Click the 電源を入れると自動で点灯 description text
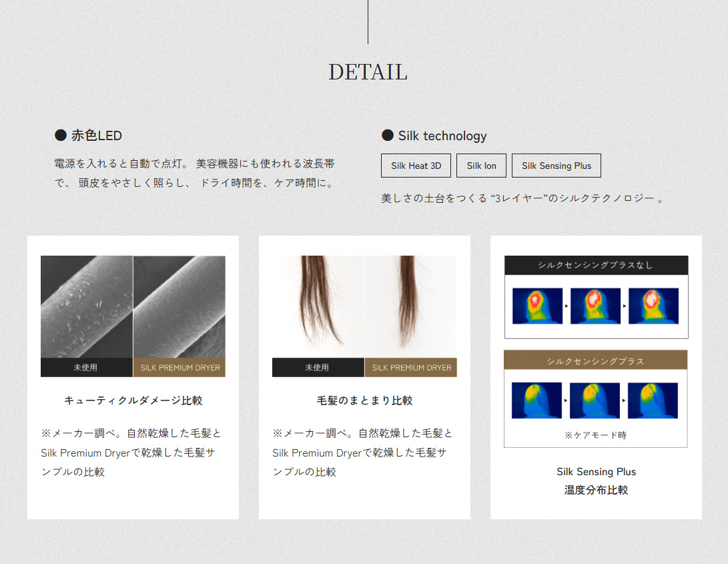 coord(195,174)
